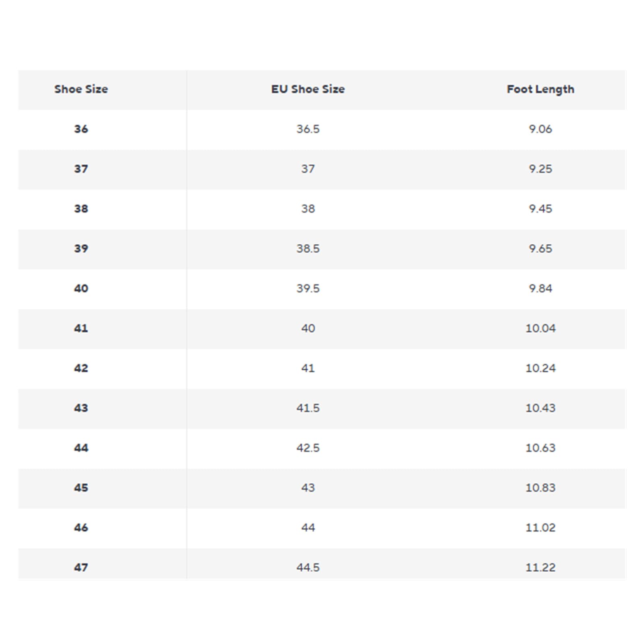Click the foot length 9.06 cell
This screenshot has height=644, width=644.
(541, 129)
